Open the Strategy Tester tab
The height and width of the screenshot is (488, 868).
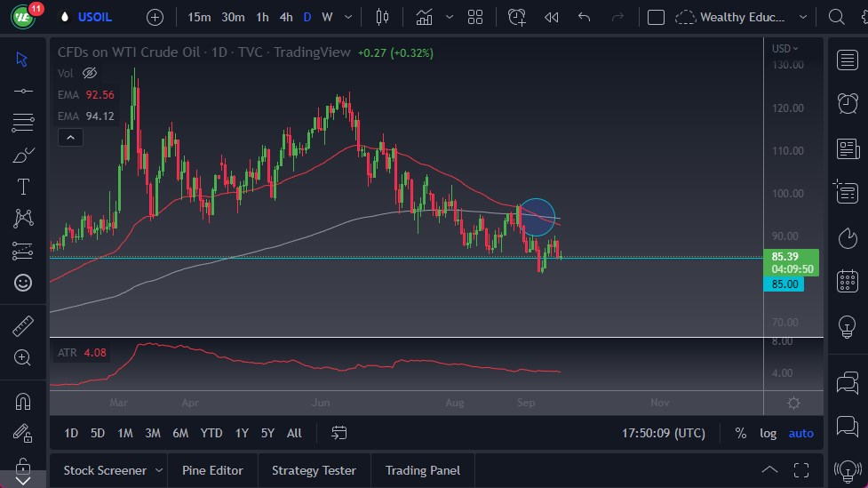pyautogui.click(x=314, y=470)
